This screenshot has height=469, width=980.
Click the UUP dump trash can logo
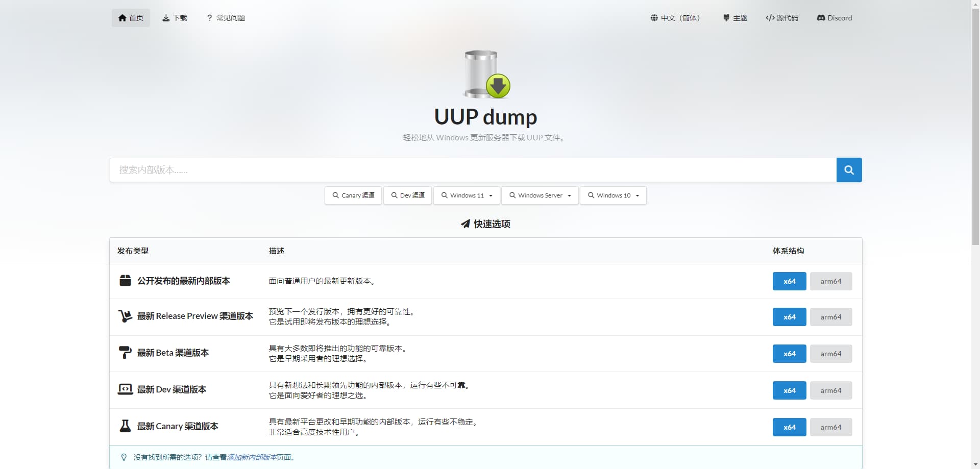(x=486, y=74)
